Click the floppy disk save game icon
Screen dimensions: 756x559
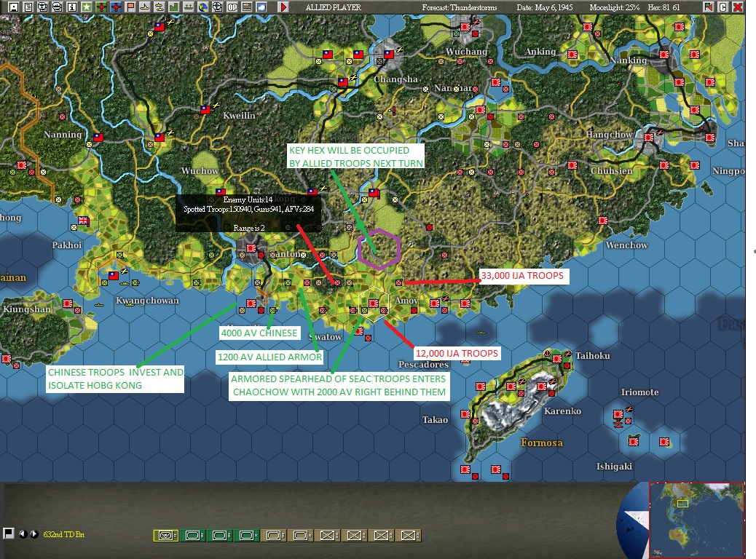(14, 7)
